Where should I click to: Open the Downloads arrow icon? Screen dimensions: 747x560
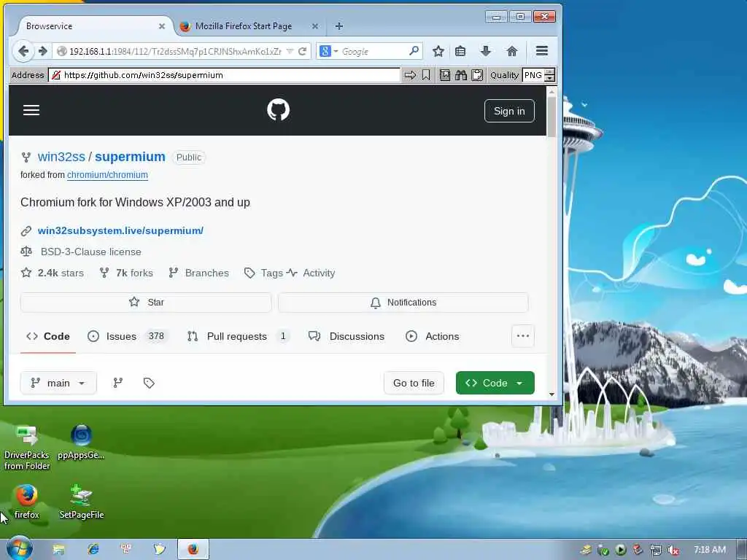pos(485,51)
